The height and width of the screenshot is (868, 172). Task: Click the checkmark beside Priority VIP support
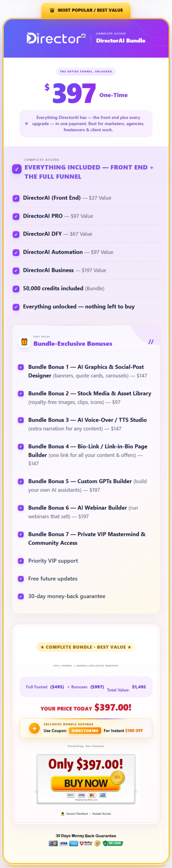tap(21, 561)
